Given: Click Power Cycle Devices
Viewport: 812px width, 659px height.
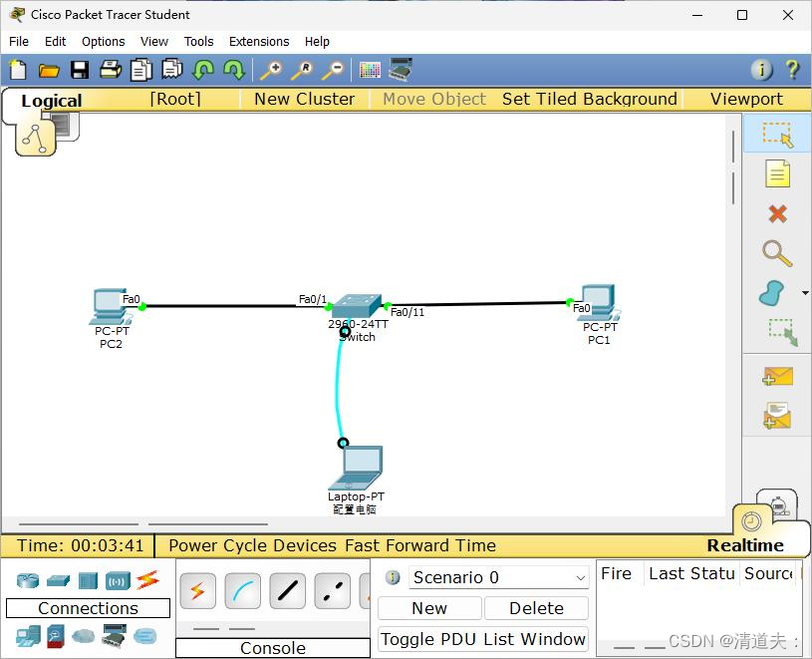Looking at the screenshot, I should coord(253,545).
